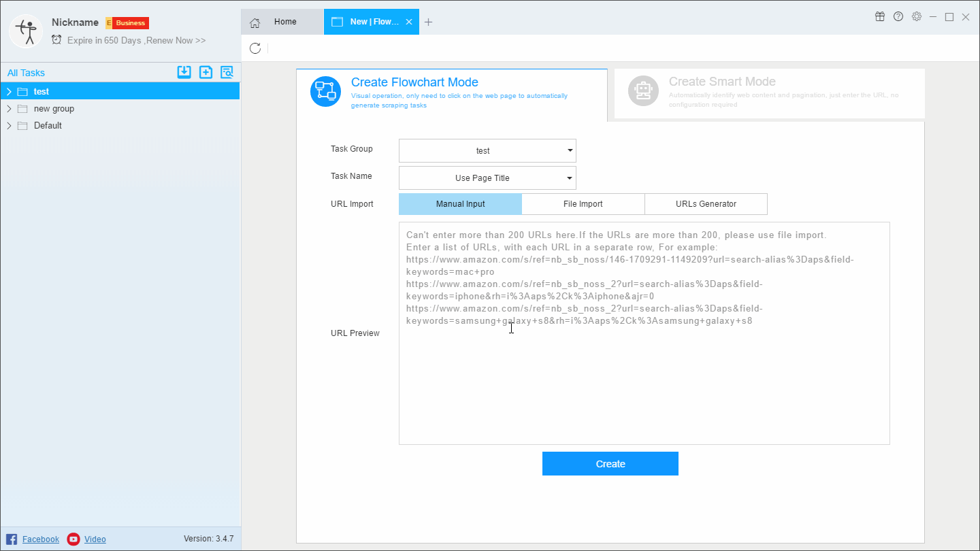Select the URLs Generator option
980x551 pixels.
(x=706, y=204)
